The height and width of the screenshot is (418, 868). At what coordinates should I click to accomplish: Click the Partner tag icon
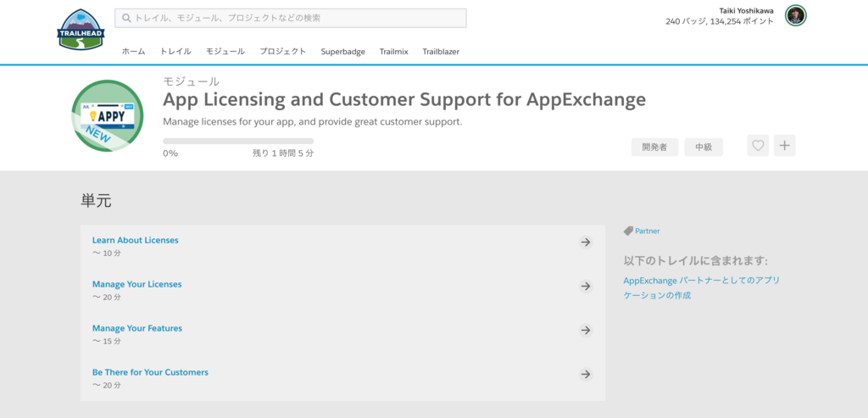(628, 231)
